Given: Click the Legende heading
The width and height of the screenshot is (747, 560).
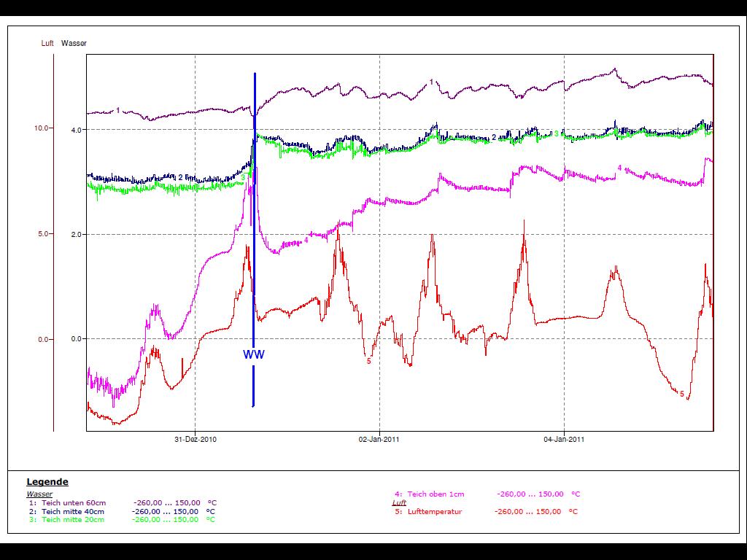Looking at the screenshot, I should pos(47,482).
